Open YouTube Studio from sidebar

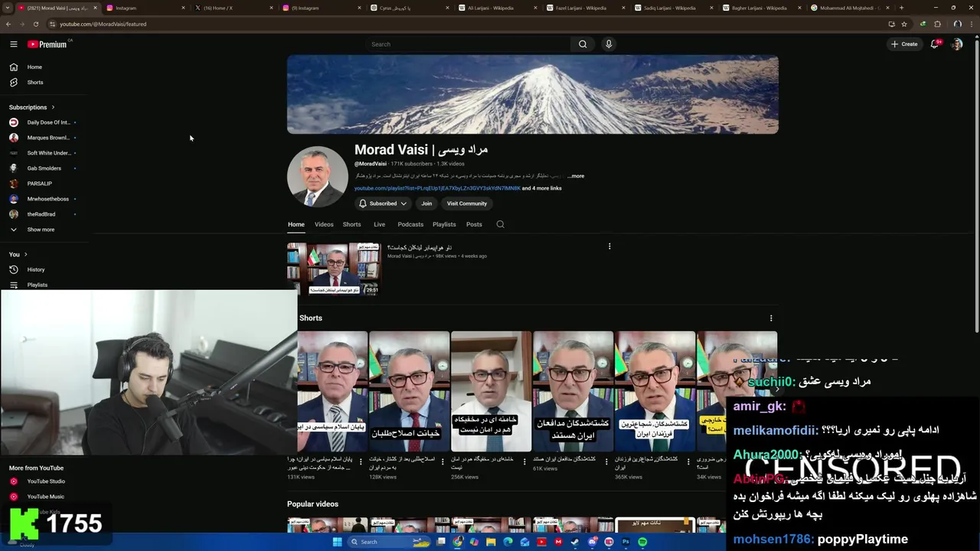tap(46, 481)
